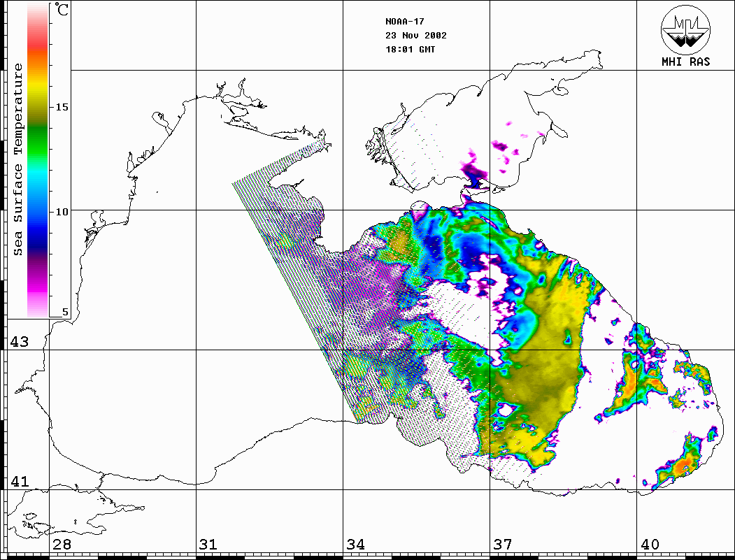Click the longitude label '37'
Viewport: 735px width, 560px height.
[x=503, y=545]
